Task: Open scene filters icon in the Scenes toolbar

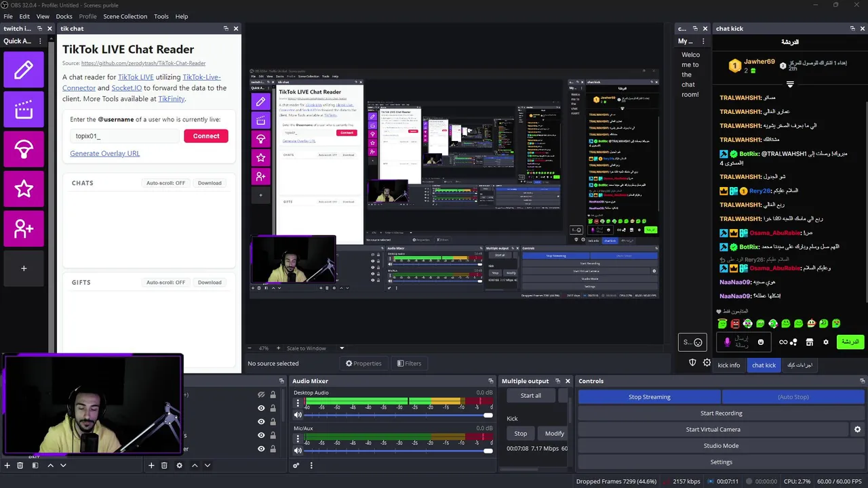Action: [35, 465]
